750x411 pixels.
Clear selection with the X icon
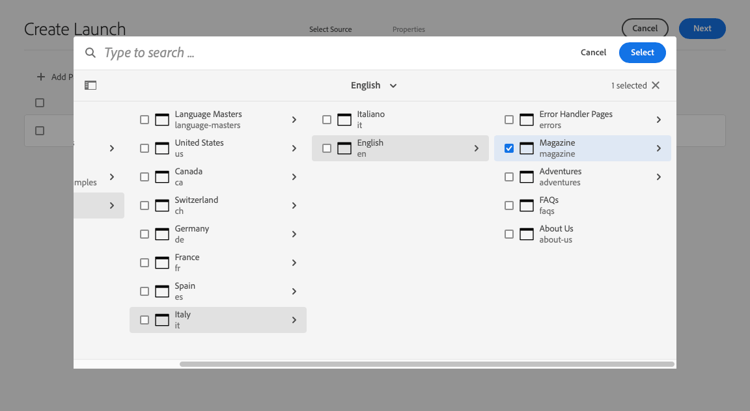coord(656,86)
